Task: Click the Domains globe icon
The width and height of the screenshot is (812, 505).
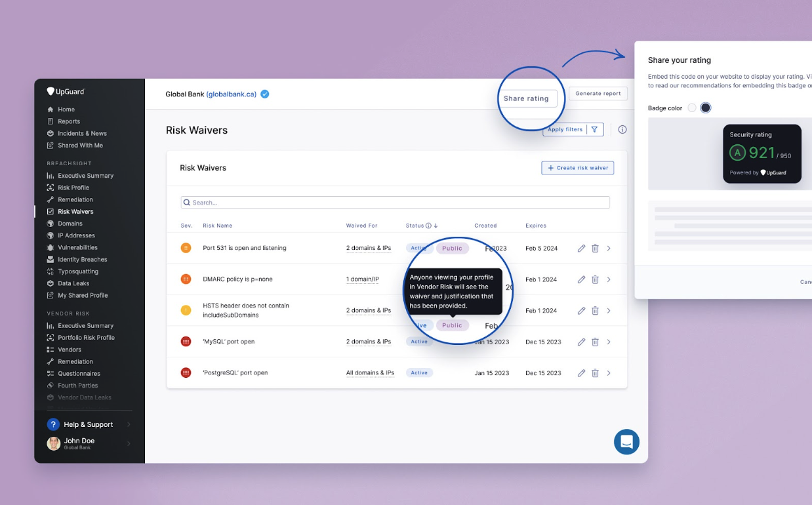Action: point(51,224)
